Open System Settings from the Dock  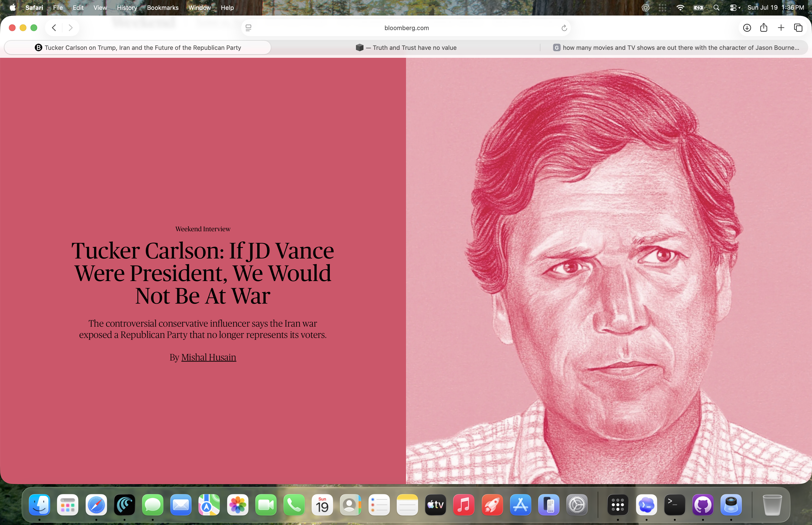(x=577, y=505)
